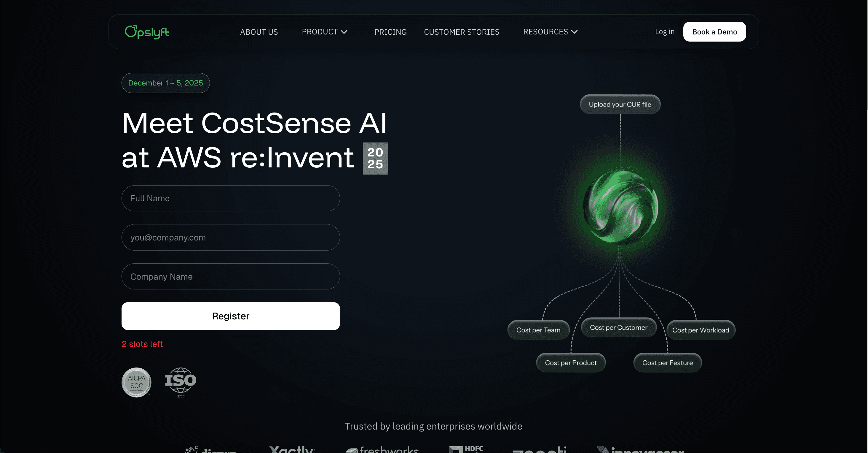This screenshot has width=868, height=453.
Task: Expand the RESOURCES dropdown menu
Action: [x=550, y=32]
